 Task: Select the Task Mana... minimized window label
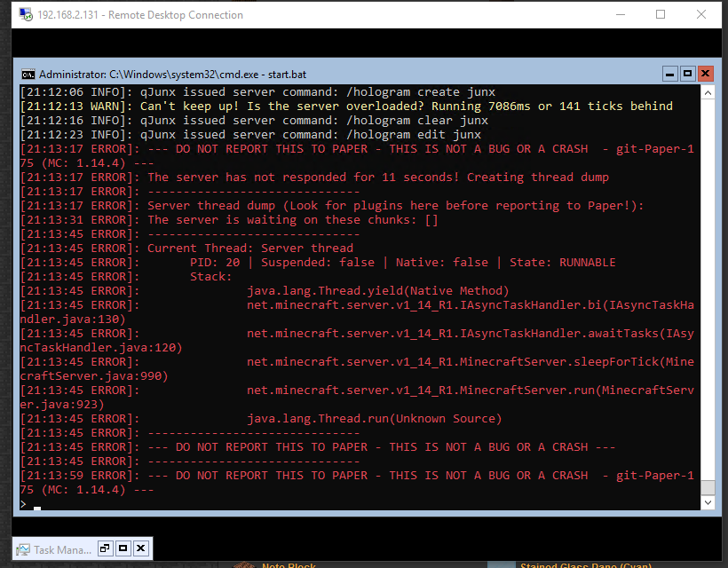[63, 550]
